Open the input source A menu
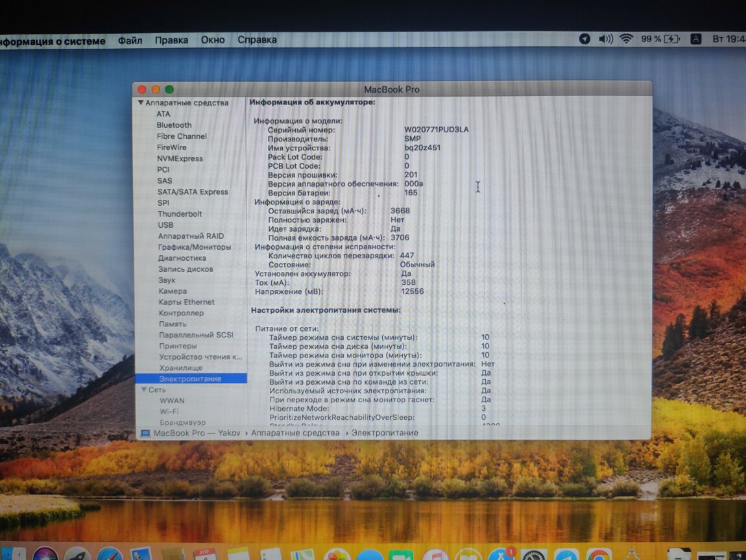This screenshot has width=746, height=560. coord(695,39)
